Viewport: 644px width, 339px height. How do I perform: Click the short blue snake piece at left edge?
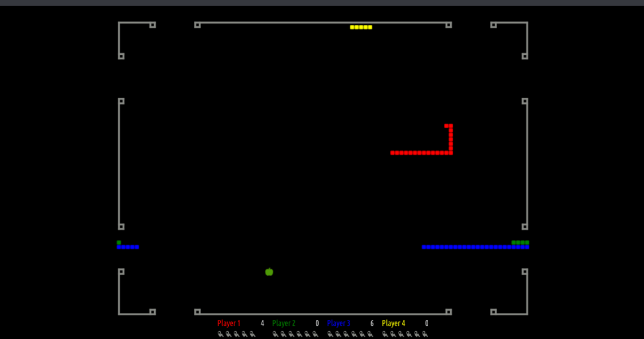point(128,247)
